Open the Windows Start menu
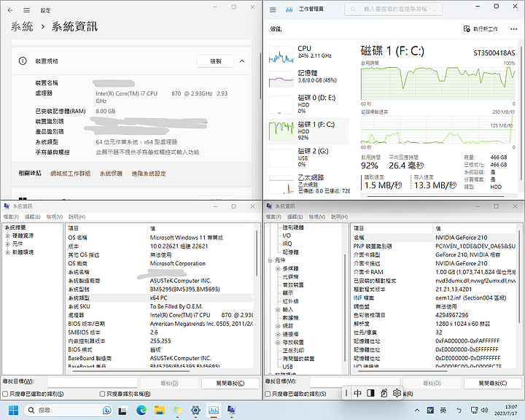The height and width of the screenshot is (420, 525). pos(13,410)
